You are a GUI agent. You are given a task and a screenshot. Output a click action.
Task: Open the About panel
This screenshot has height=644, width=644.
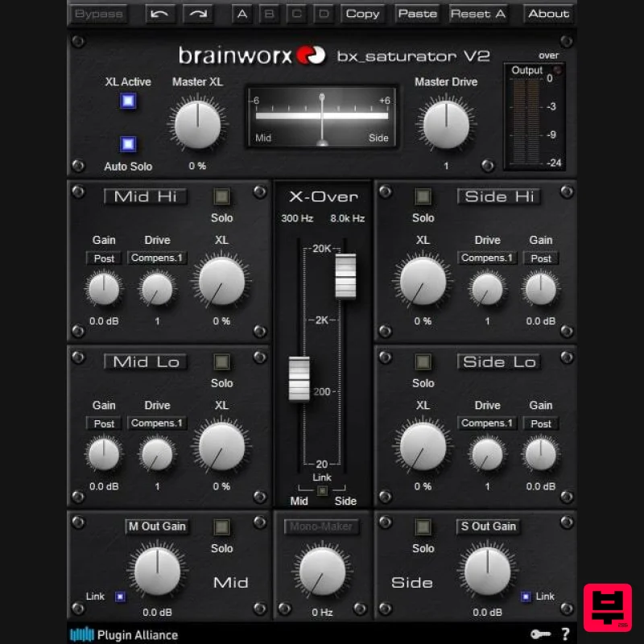click(x=547, y=14)
